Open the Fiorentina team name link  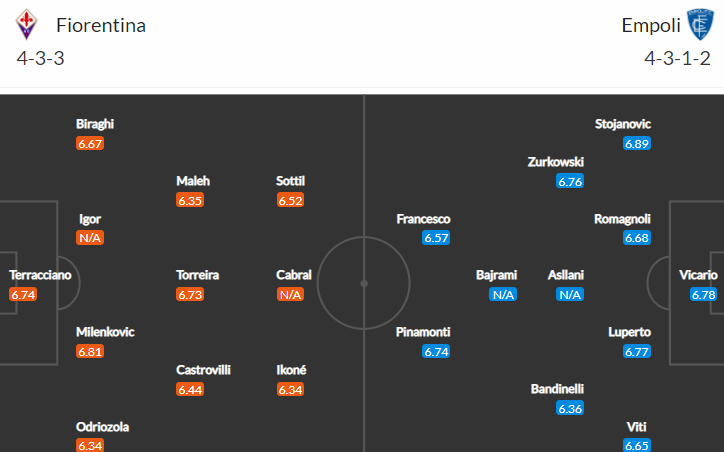click(101, 25)
